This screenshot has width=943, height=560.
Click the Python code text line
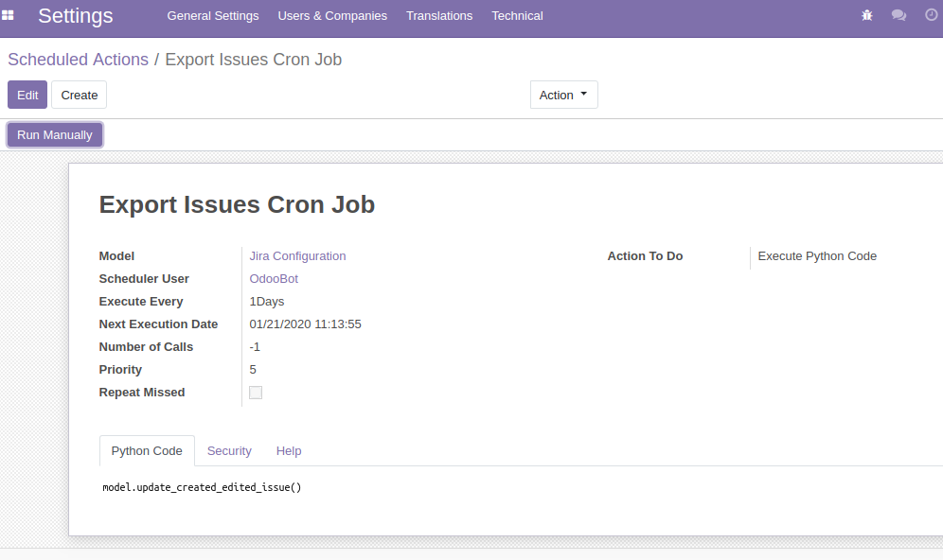pos(202,488)
